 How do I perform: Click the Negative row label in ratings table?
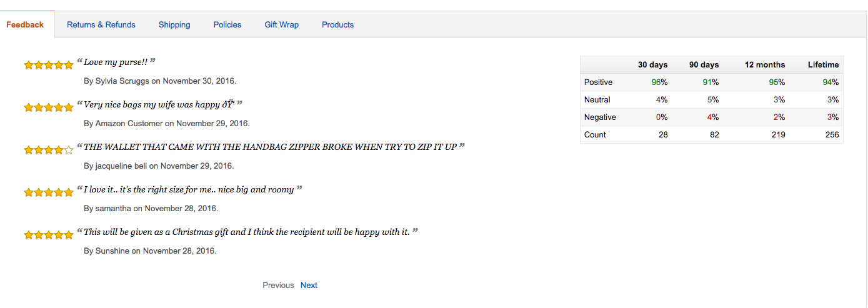point(600,117)
